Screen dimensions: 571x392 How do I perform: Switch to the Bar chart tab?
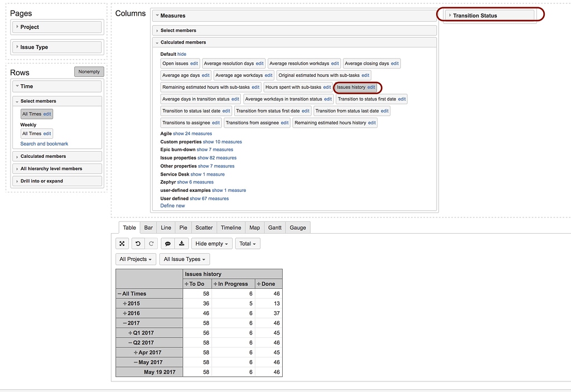[x=148, y=228]
